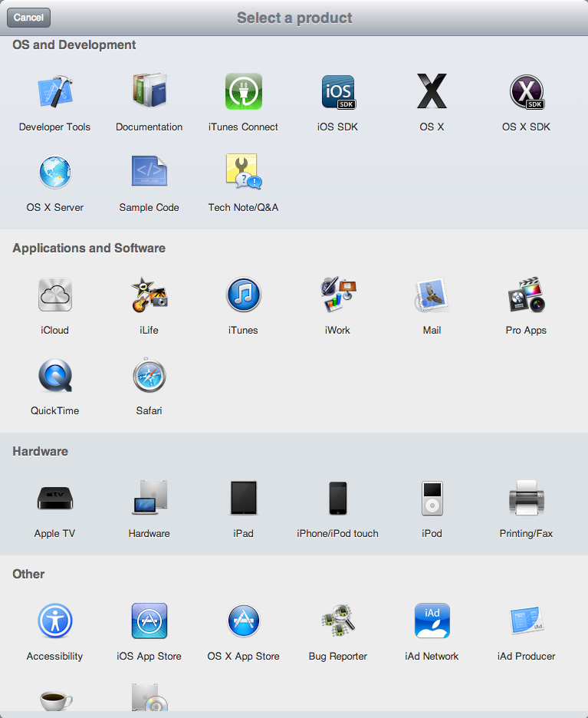588x718 pixels.
Task: Choose the Documentation books icon
Action: point(149,91)
